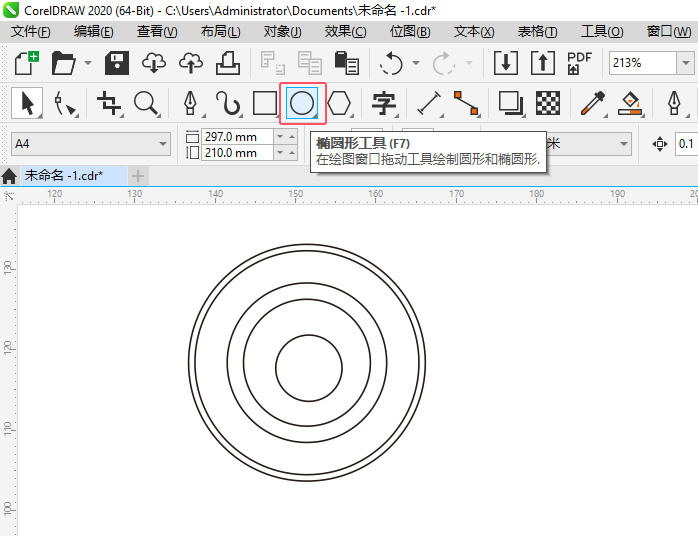The image size is (698, 536).
Task: Select the Drop Shadow tool
Action: pyautogui.click(x=511, y=103)
